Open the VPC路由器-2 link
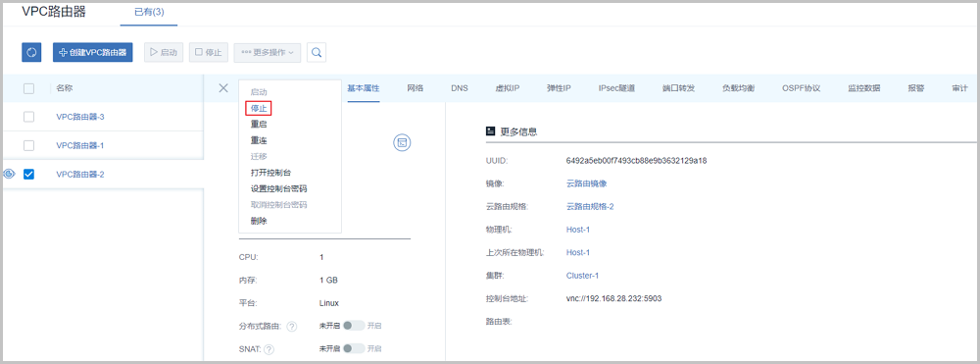Image resolution: width=980 pixels, height=364 pixels. tap(80, 174)
